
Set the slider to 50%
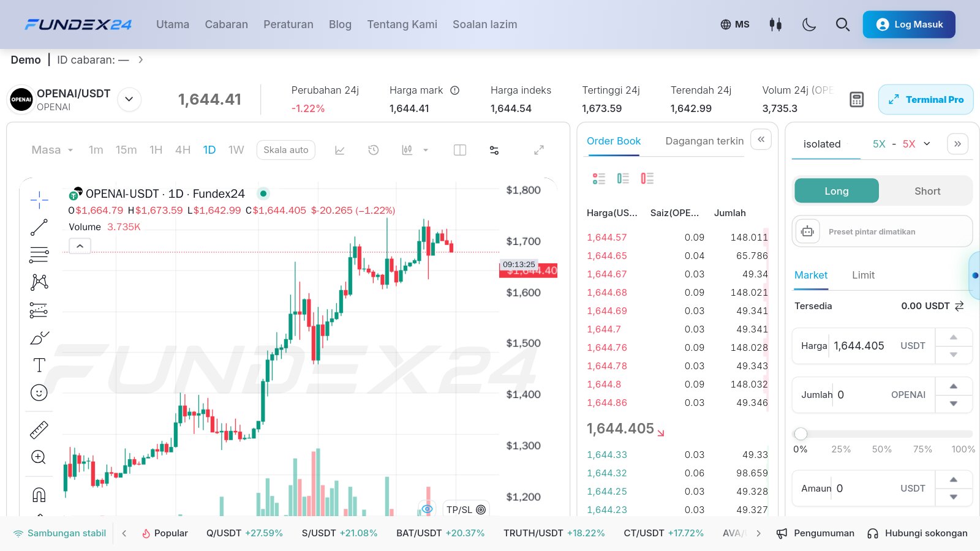click(882, 449)
